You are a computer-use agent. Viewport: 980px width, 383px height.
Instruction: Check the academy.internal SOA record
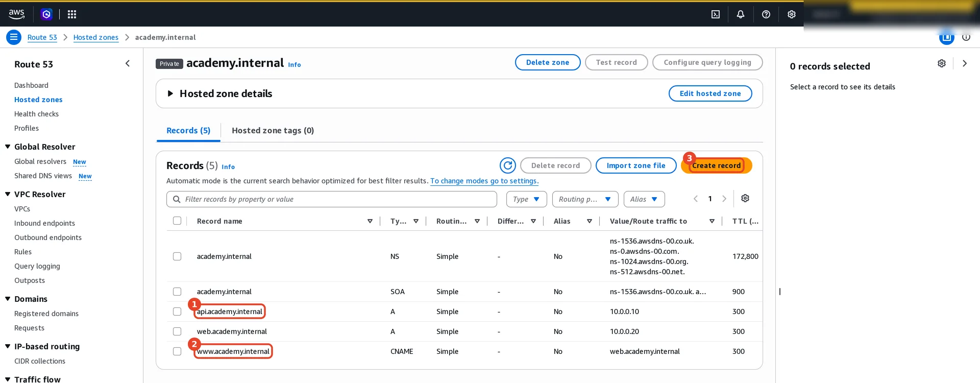(177, 292)
